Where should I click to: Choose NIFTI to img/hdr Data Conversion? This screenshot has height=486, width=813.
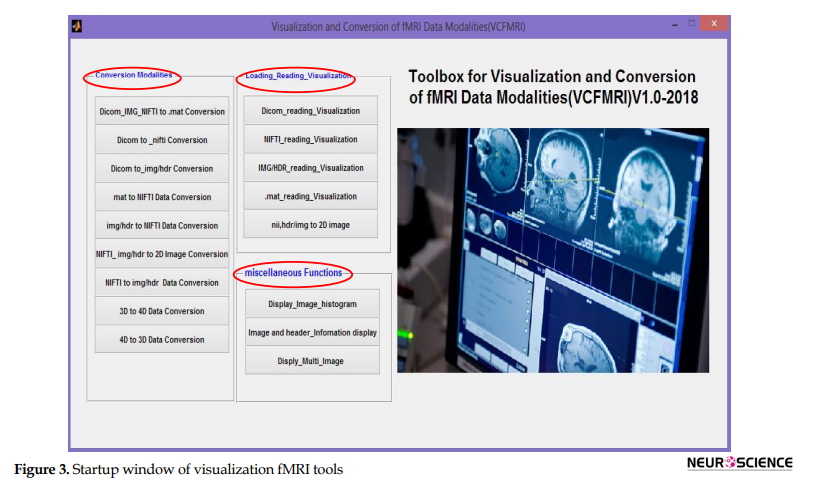[x=162, y=282]
